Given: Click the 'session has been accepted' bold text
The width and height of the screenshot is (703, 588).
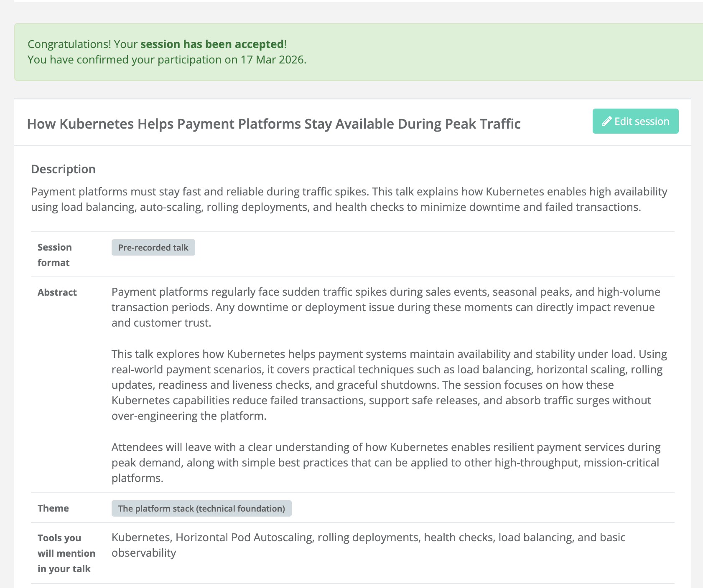Looking at the screenshot, I should click(212, 44).
